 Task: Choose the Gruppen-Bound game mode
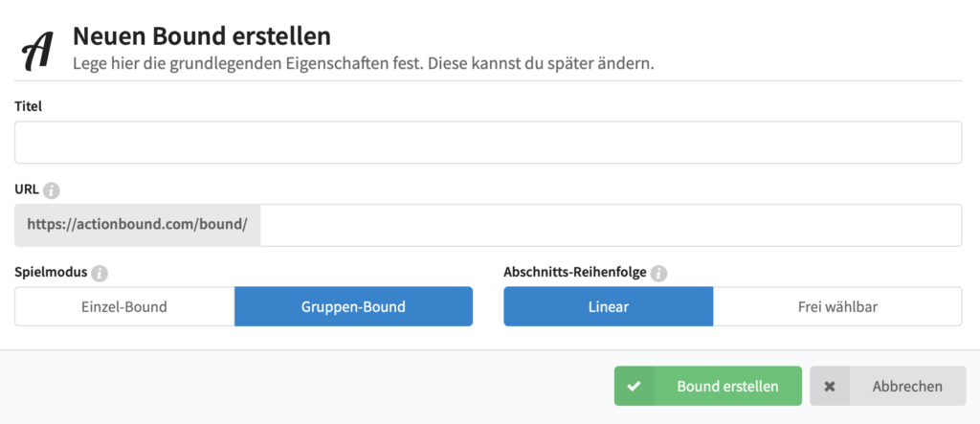pyautogui.click(x=353, y=307)
